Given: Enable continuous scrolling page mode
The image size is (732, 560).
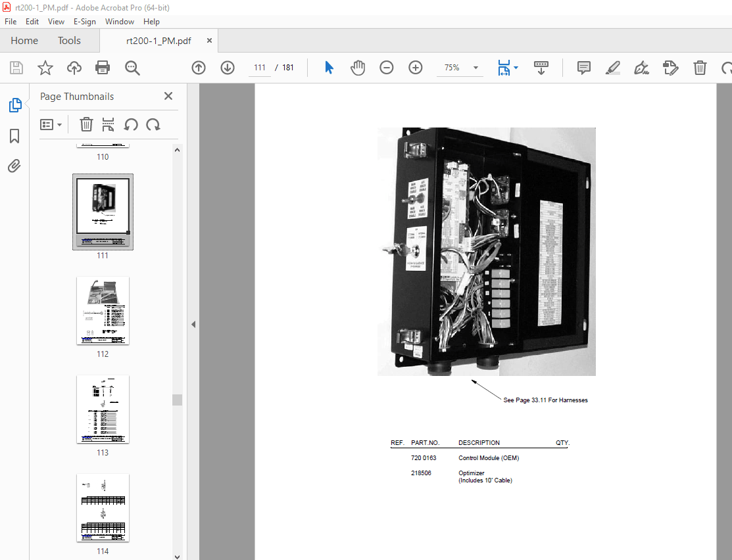Looking at the screenshot, I should pyautogui.click(x=541, y=68).
